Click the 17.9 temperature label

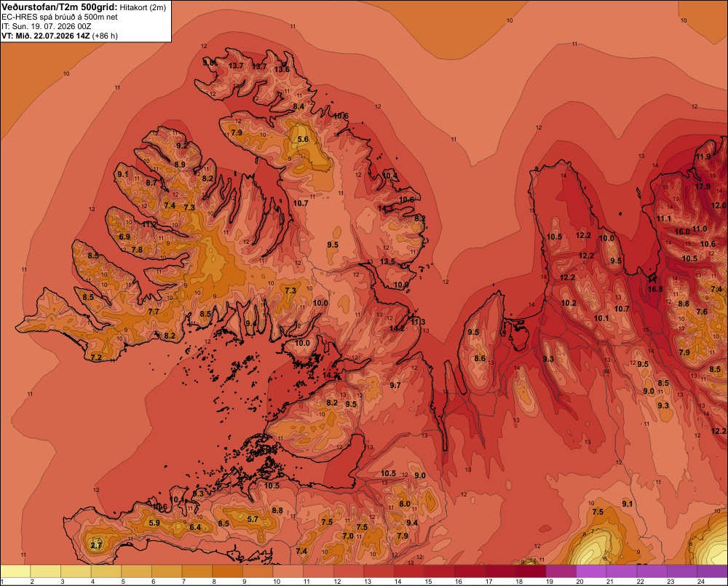(703, 186)
